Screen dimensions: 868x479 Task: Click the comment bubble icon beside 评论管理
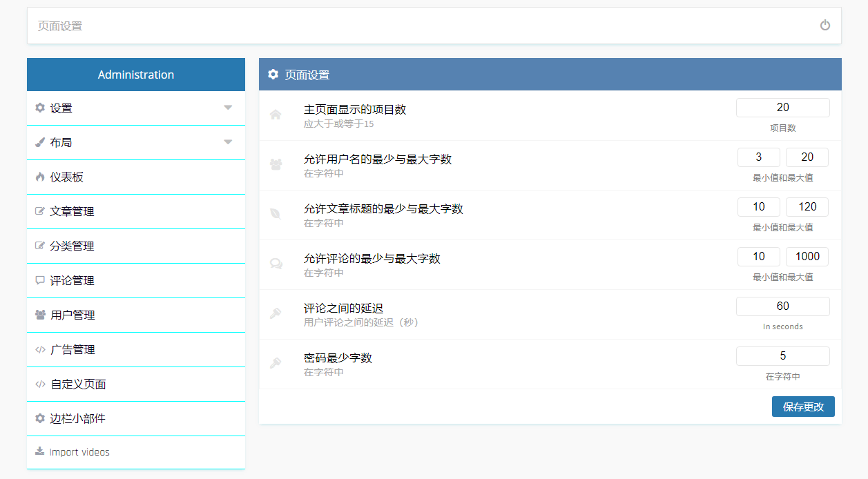(x=40, y=280)
